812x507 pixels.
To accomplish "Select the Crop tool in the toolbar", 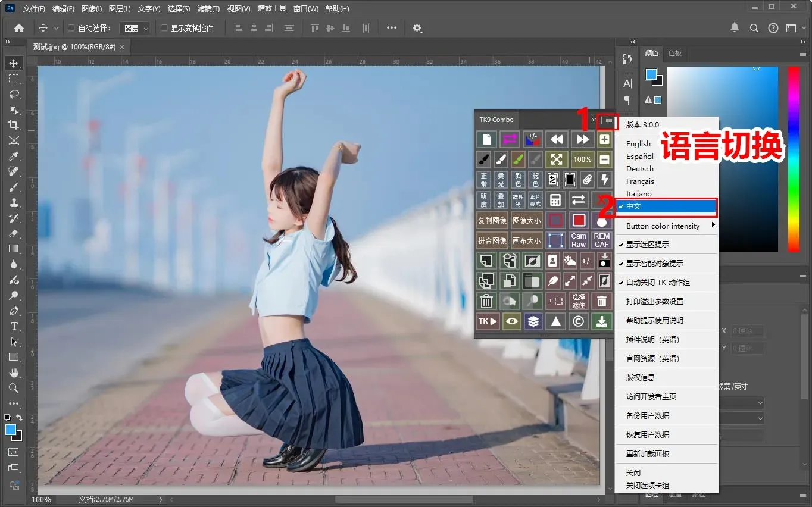I will (x=13, y=125).
